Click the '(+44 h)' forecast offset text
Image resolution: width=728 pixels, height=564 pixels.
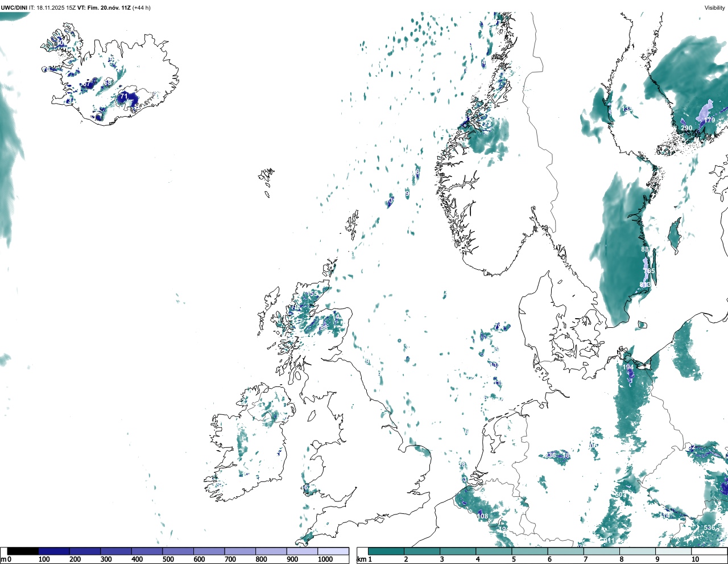[142, 7]
